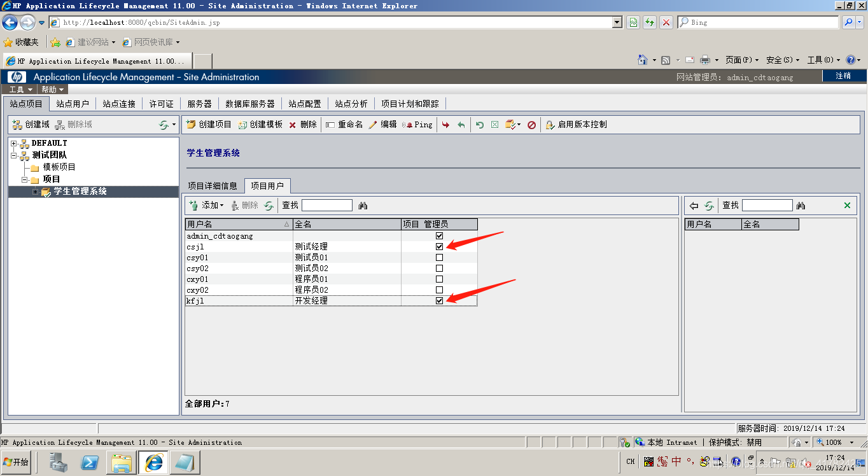Screen dimensions: 868x476
Task: Click the Create Project (创建项目) toolbar icon
Action: (191, 125)
